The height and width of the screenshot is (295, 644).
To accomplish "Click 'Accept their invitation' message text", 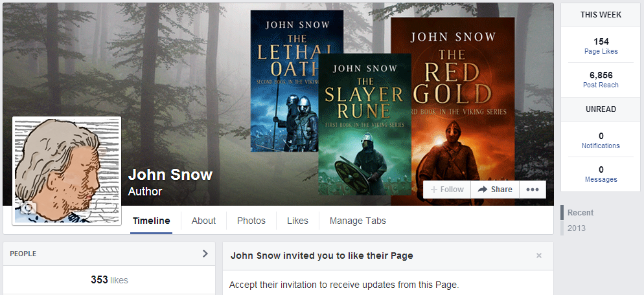I will point(344,285).
